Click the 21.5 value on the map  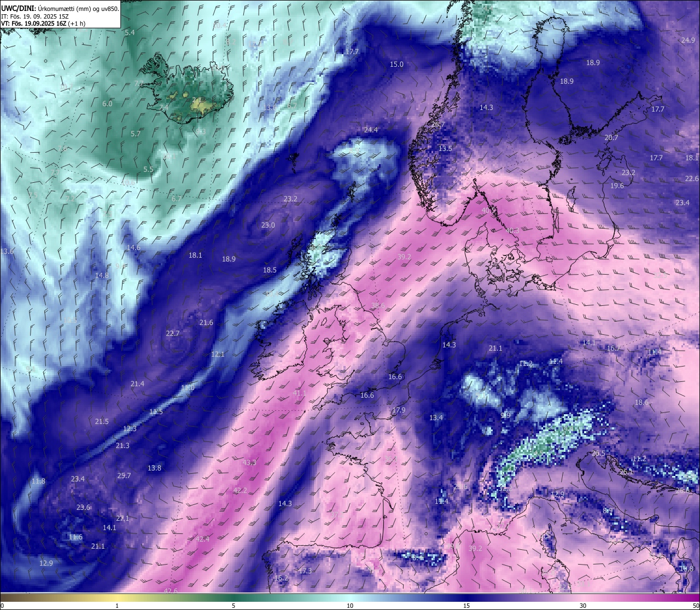(102, 422)
